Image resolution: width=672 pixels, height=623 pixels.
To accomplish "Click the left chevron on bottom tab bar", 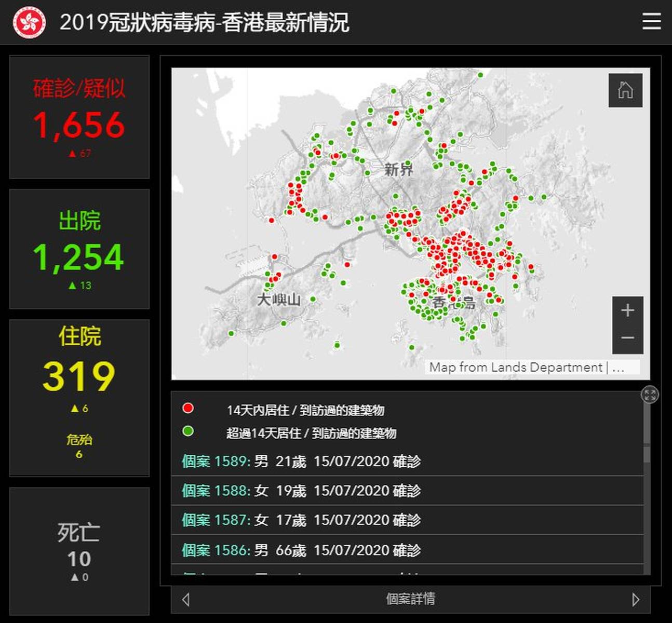I will pos(186,599).
